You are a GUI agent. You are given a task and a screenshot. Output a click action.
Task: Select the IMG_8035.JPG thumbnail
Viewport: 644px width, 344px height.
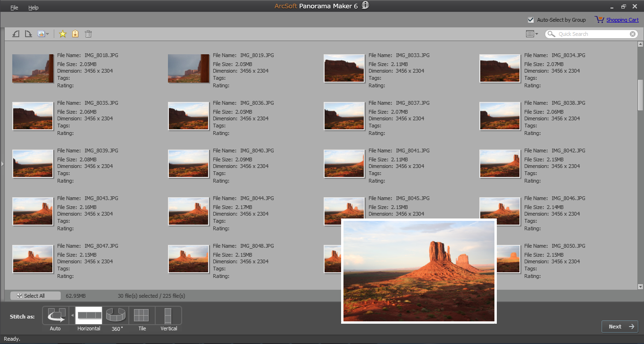coord(33,116)
